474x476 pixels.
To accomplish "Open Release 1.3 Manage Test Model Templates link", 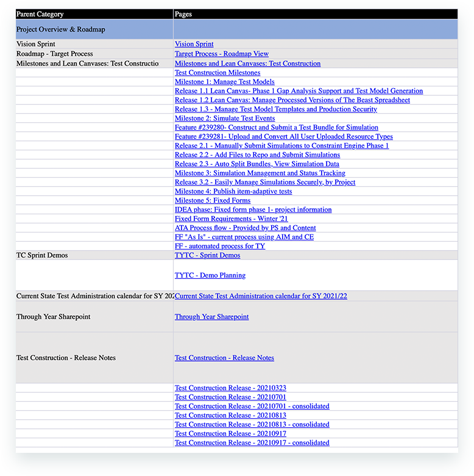I will [275, 109].
